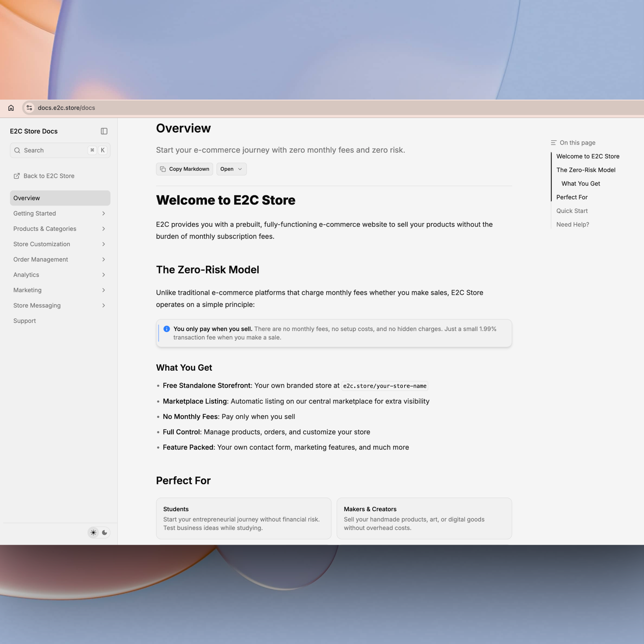Expand Products & Categories chevron
The height and width of the screenshot is (644, 644).
(x=103, y=229)
